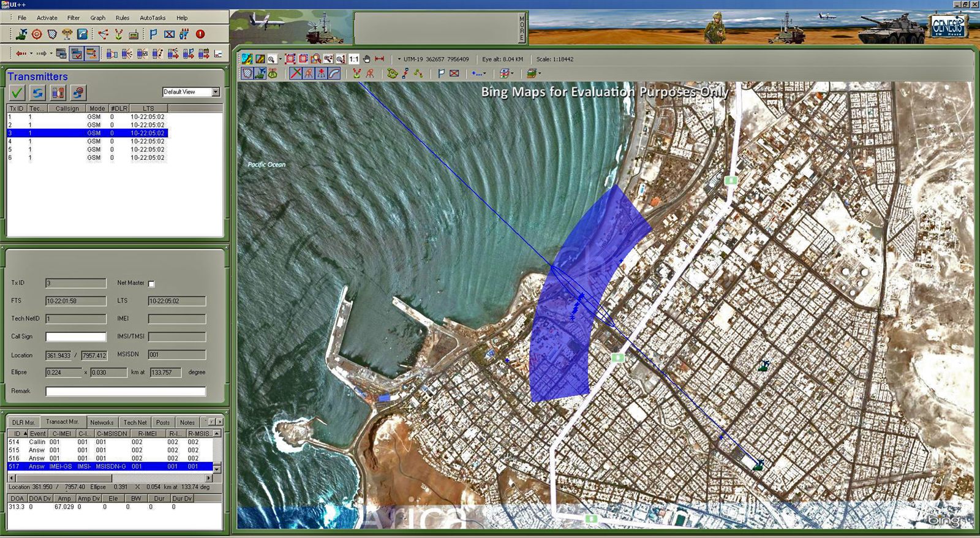Select transaction row 515
The width and height of the screenshot is (980, 538).
point(110,450)
